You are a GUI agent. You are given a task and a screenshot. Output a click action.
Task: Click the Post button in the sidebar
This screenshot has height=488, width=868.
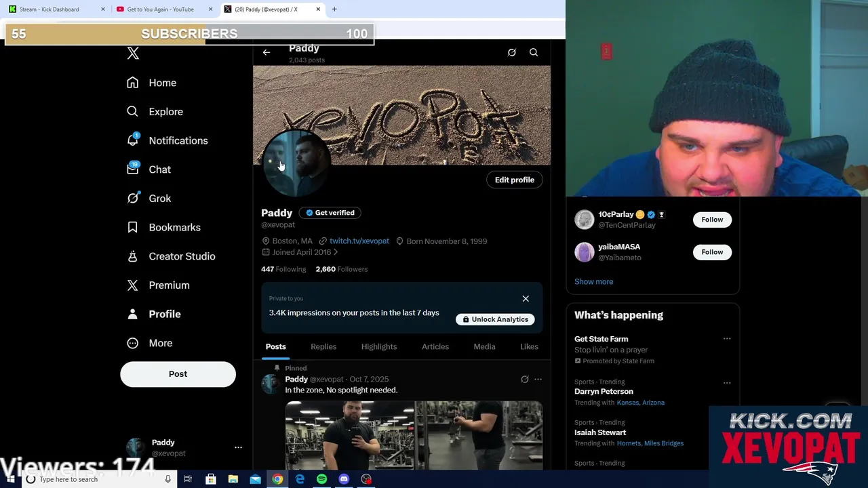point(178,374)
